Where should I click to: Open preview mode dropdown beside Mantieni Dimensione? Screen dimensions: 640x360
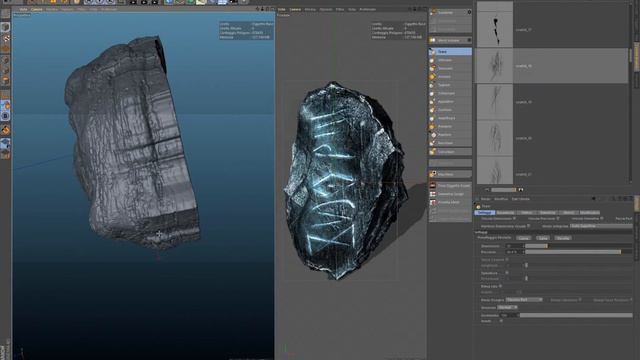click(x=601, y=226)
